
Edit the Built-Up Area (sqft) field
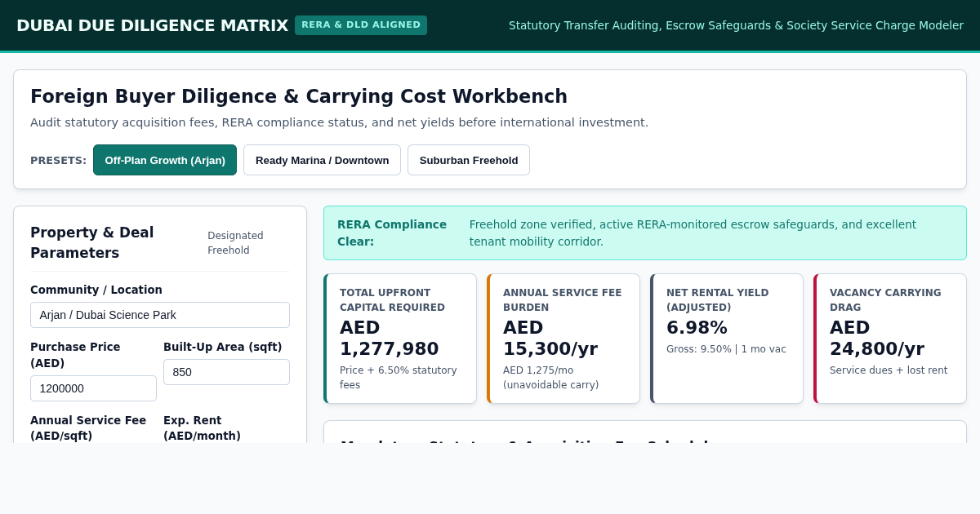[226, 372]
